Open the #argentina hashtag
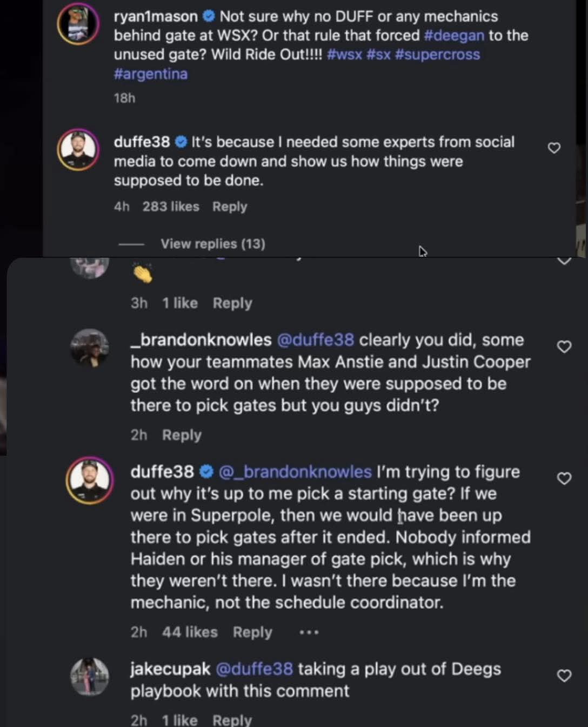 [x=151, y=74]
